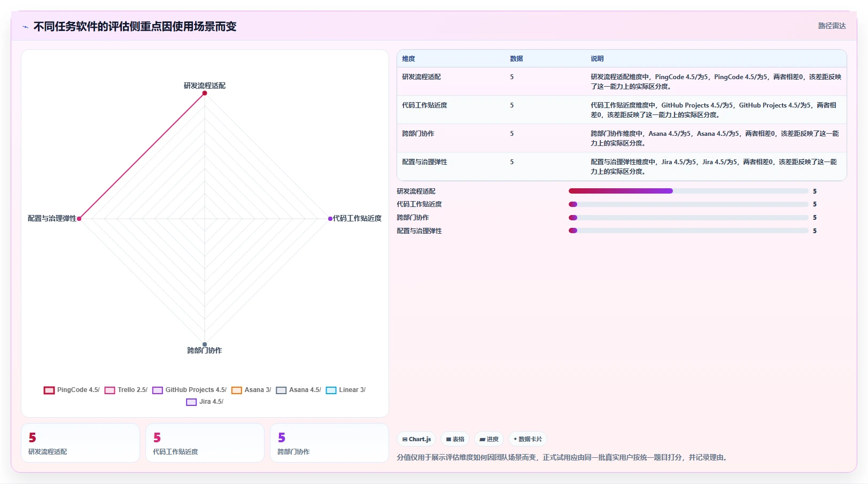
Task: Click the 代码工作贴近度 progress bar
Action: 688,204
